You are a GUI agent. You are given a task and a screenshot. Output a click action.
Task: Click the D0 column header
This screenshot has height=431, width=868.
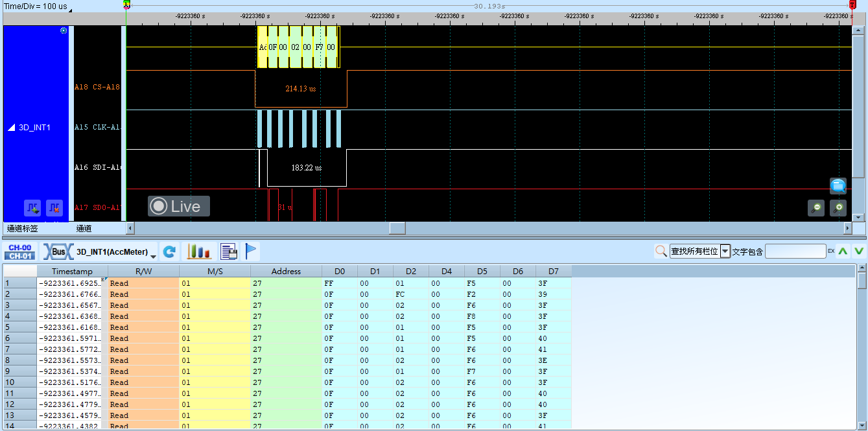(340, 271)
